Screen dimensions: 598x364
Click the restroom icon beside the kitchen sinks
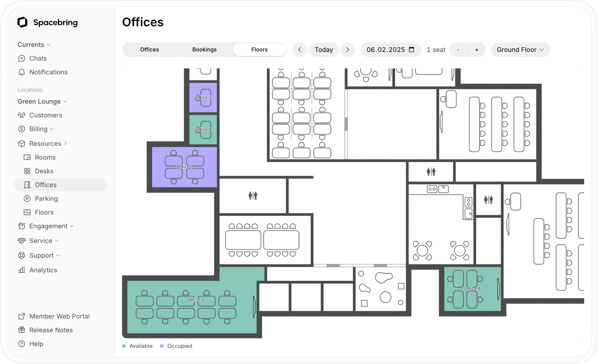(x=488, y=199)
